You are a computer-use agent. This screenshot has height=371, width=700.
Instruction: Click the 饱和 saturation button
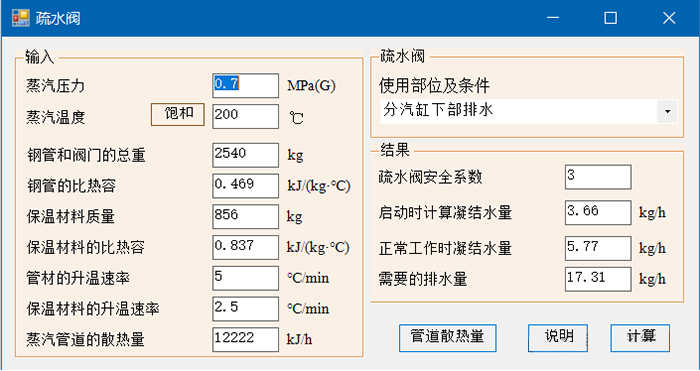(178, 115)
